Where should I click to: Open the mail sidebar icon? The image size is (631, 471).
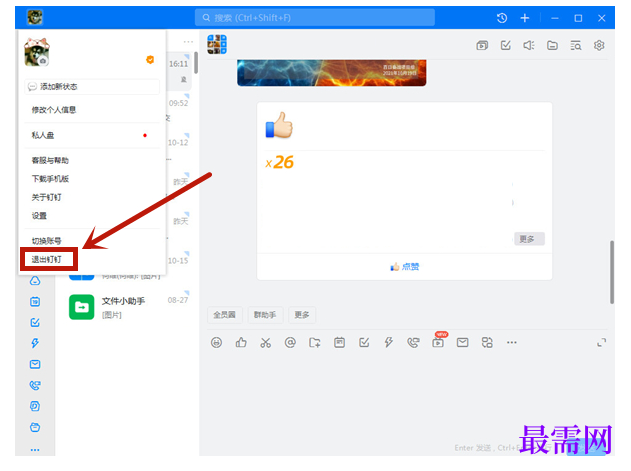pos(35,364)
